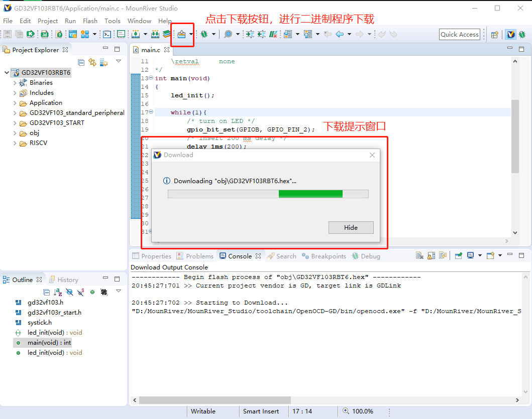Toggle the customize view icon in Project Explorer
532x419 pixels.
point(104,62)
